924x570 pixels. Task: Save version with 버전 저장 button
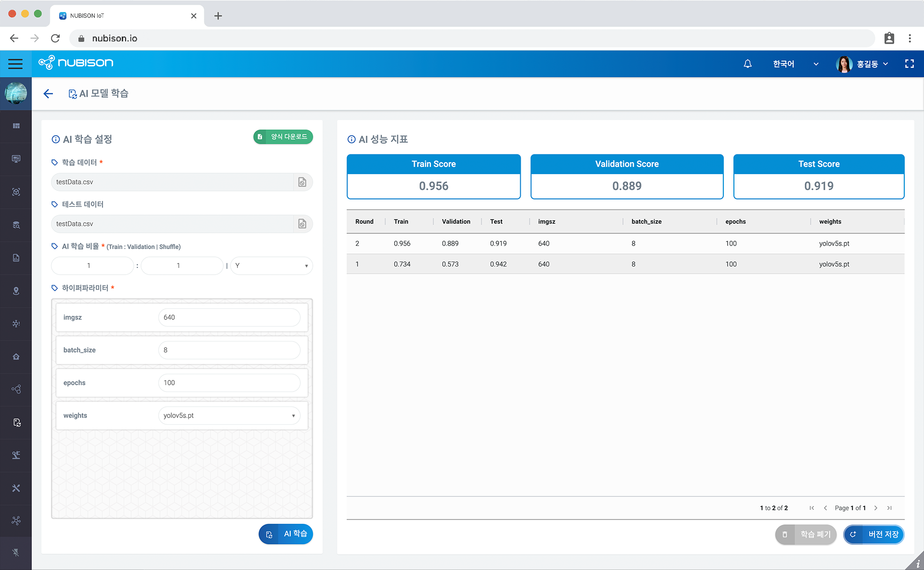(874, 534)
